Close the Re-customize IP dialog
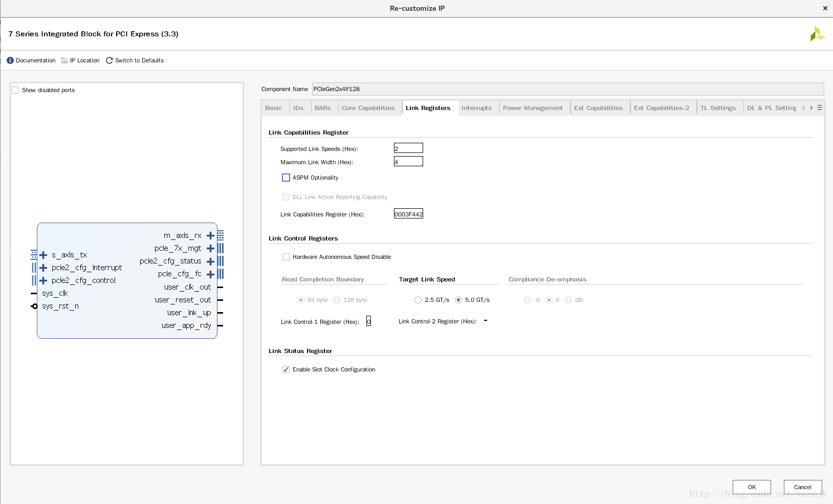 tap(825, 8)
